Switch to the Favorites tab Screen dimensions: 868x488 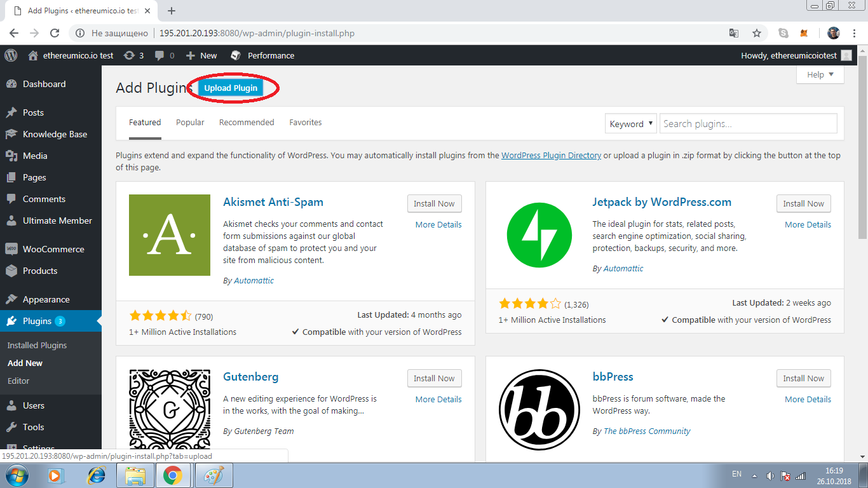[x=306, y=122]
